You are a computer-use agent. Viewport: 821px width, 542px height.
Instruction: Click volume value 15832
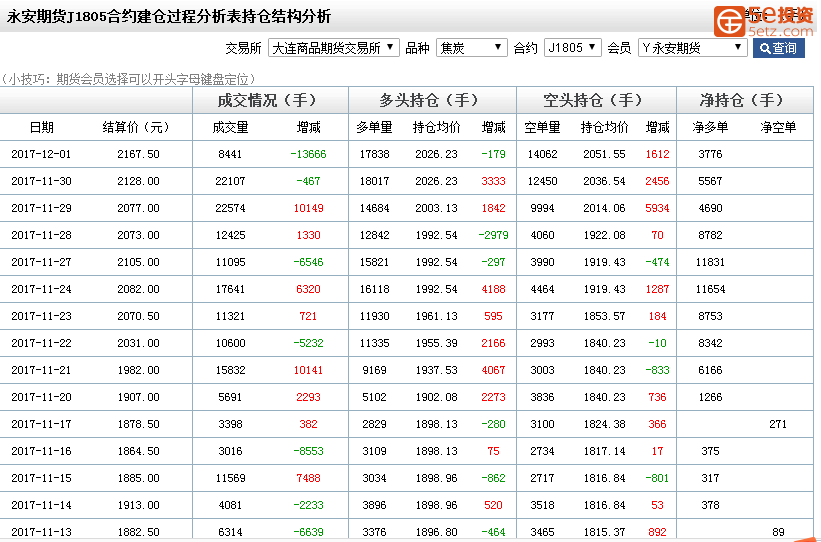[230, 370]
